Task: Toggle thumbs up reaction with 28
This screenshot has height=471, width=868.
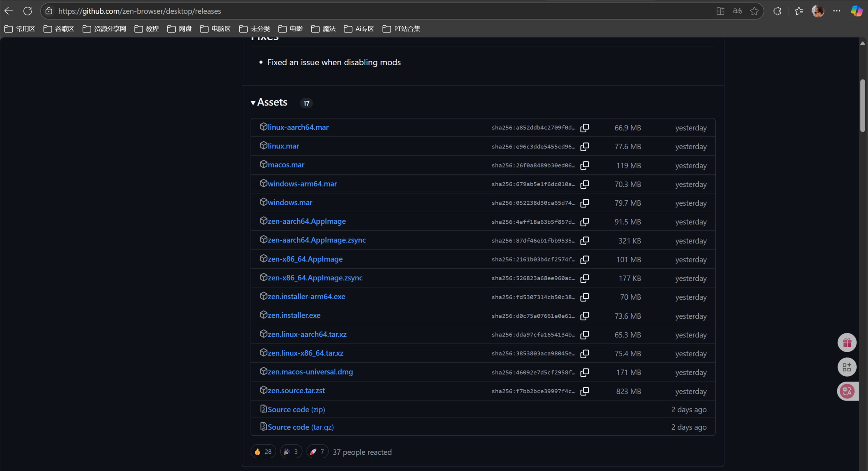Action: click(x=263, y=452)
